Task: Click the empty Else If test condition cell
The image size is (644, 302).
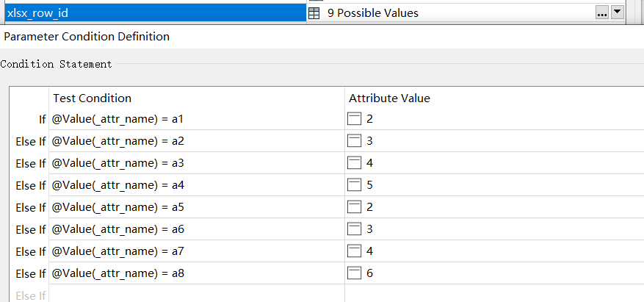Action: pyautogui.click(x=197, y=293)
